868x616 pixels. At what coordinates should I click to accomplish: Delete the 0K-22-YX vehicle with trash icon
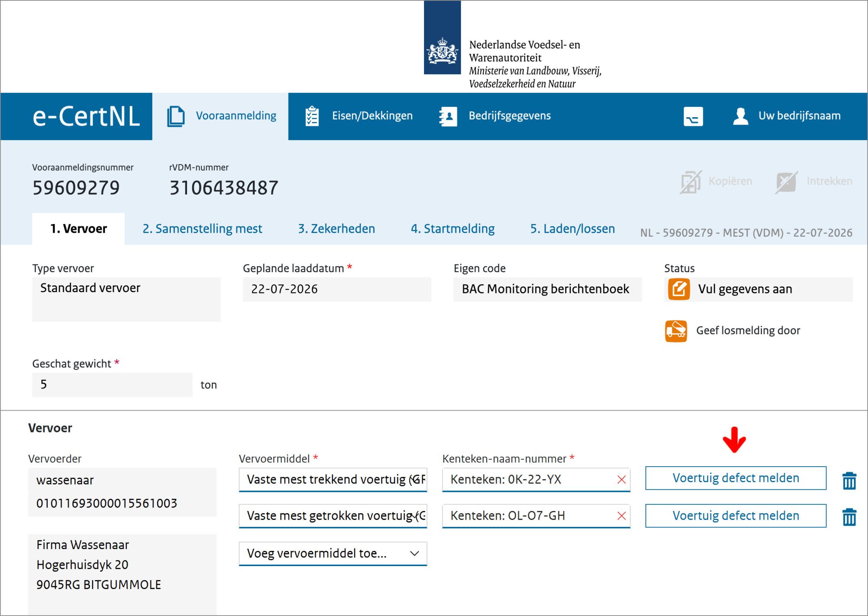[849, 481]
